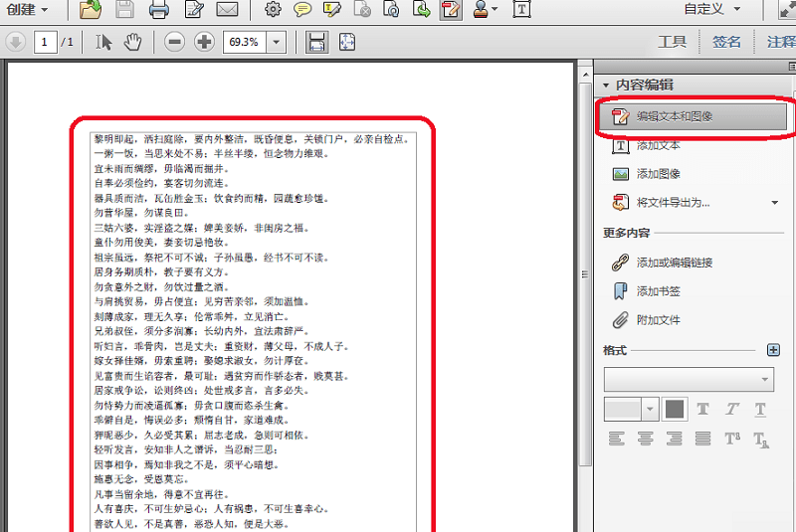Open the 自定义 dropdown

(x=712, y=9)
